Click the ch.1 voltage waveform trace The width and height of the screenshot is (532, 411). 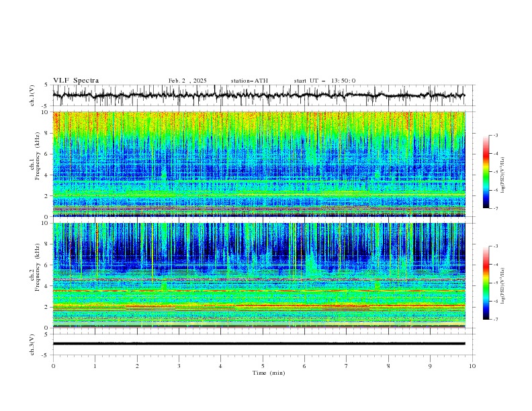[259, 95]
